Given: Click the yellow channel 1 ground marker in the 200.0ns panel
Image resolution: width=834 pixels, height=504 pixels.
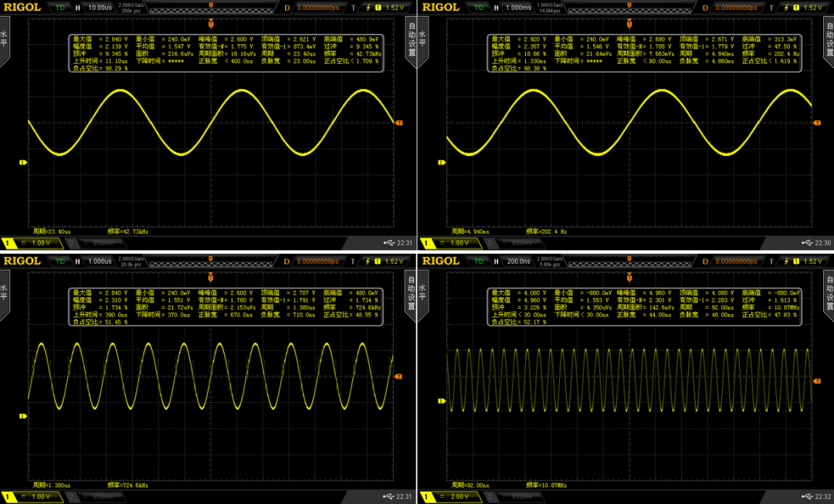Looking at the screenshot, I should click(442, 401).
